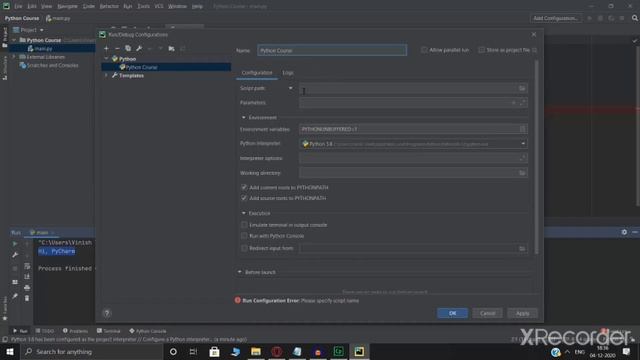Screen dimensions: 640x360
Task: Collapse the Execution section
Action: click(244, 213)
